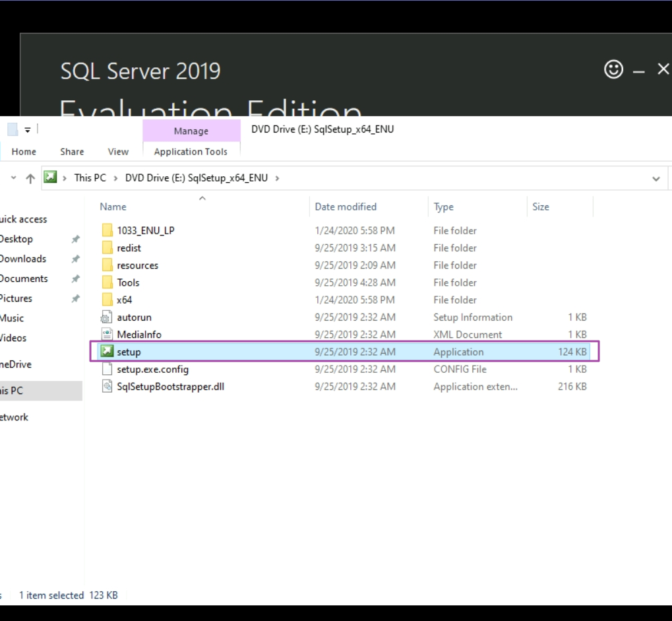The width and height of the screenshot is (672, 621).
Task: Expand the root chevron in address bar
Action: pyautogui.click(x=64, y=178)
